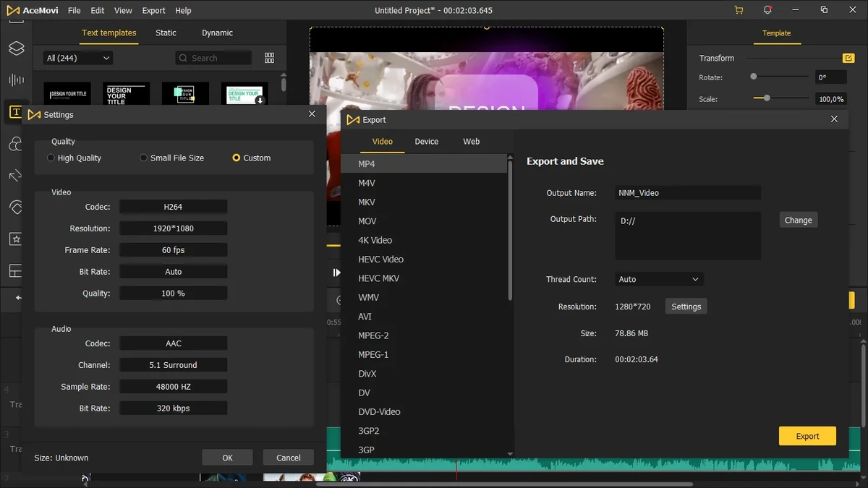Select High Quality radio option

pyautogui.click(x=75, y=158)
